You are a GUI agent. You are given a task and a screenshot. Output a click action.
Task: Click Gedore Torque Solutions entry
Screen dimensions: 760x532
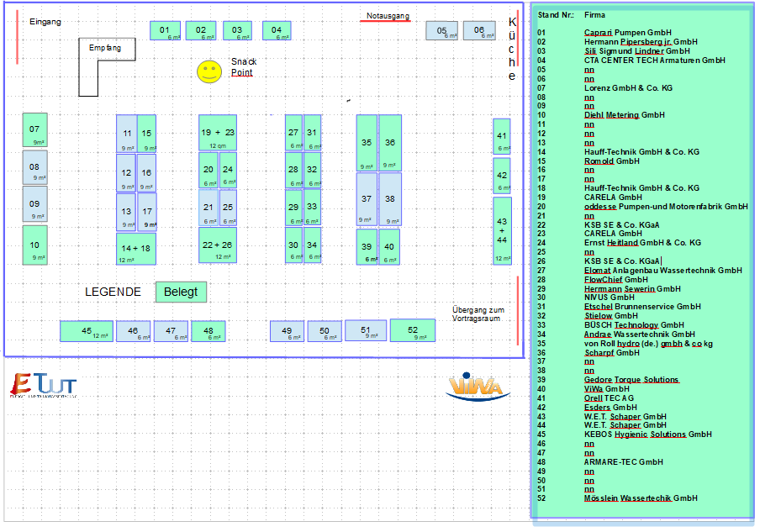tap(631, 380)
